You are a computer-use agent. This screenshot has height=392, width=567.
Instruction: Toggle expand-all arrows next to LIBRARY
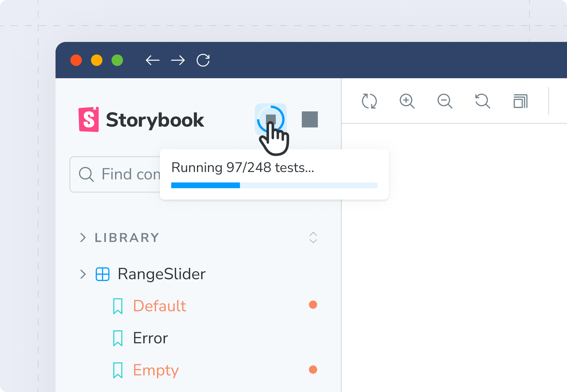click(x=313, y=238)
